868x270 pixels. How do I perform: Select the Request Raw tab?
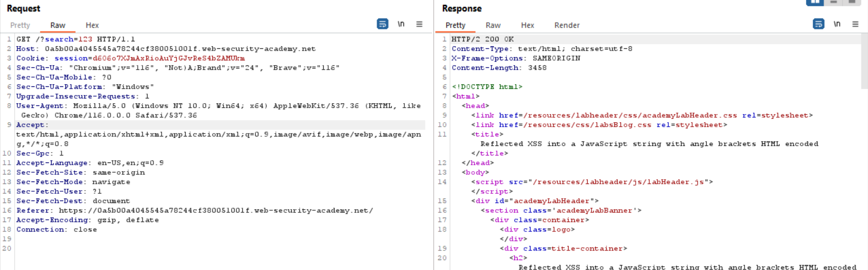58,25
